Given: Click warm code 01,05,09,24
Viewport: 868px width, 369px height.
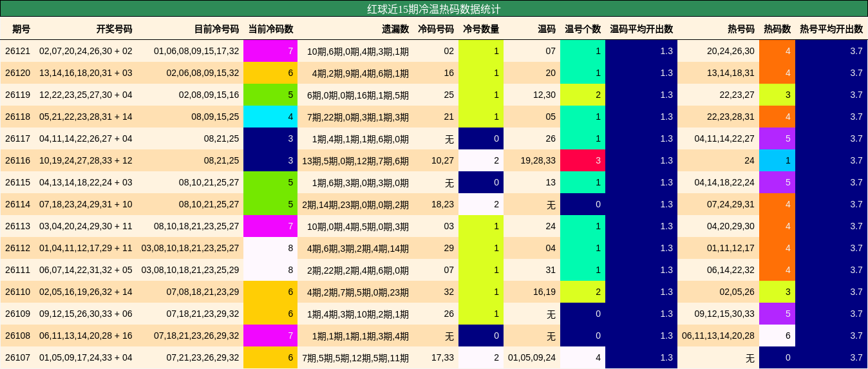Looking at the screenshot, I should point(532,357).
